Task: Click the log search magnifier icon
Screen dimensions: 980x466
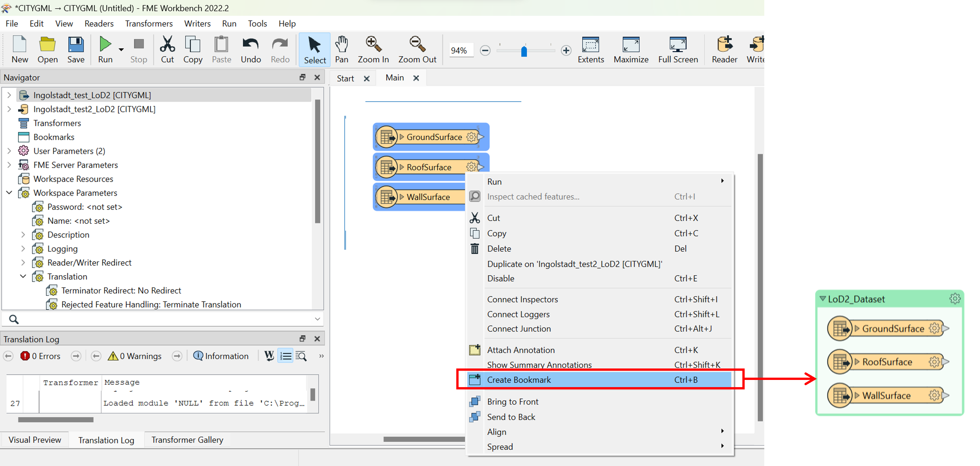Action: [301, 356]
